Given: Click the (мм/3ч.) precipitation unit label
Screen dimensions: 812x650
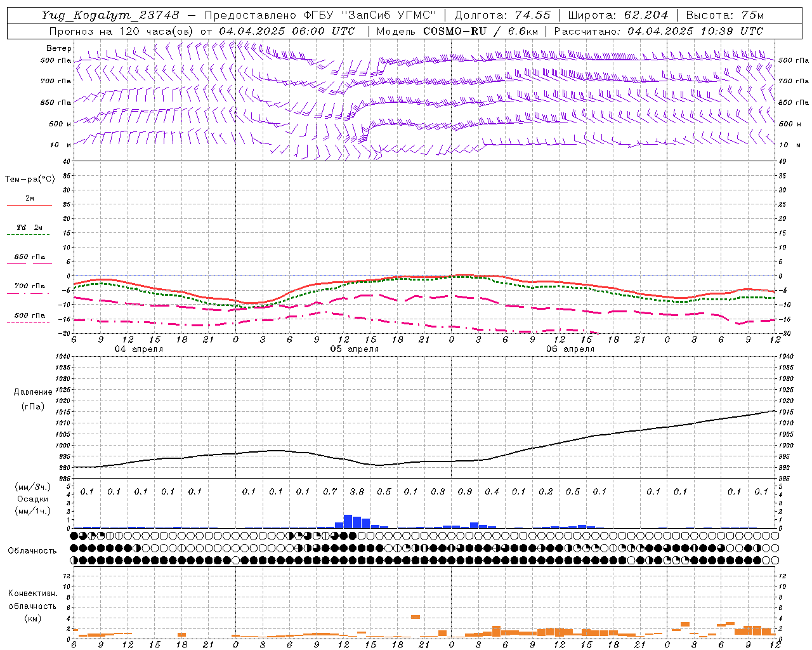Looking at the screenshot, I should tap(32, 487).
